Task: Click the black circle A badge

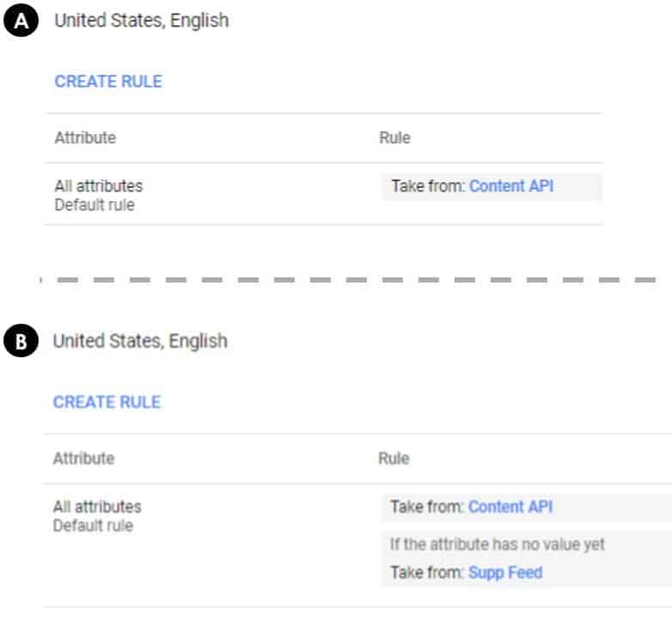Action: coord(21,20)
